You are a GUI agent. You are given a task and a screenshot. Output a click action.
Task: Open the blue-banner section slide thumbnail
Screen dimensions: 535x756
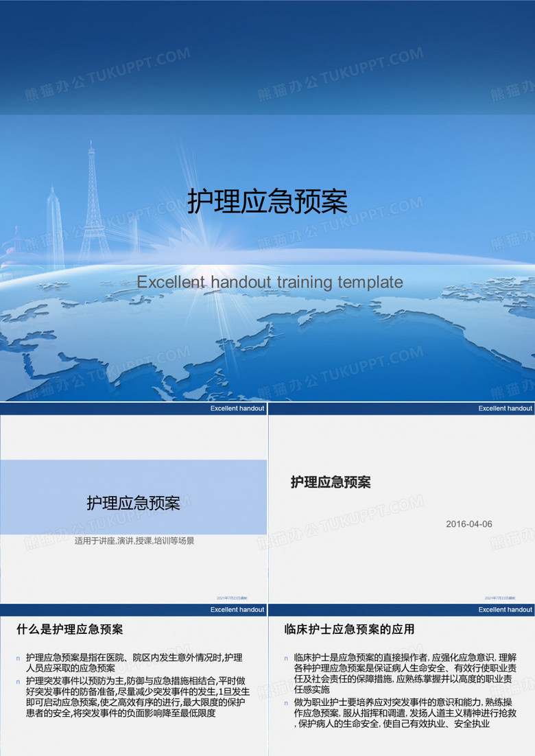click(134, 502)
